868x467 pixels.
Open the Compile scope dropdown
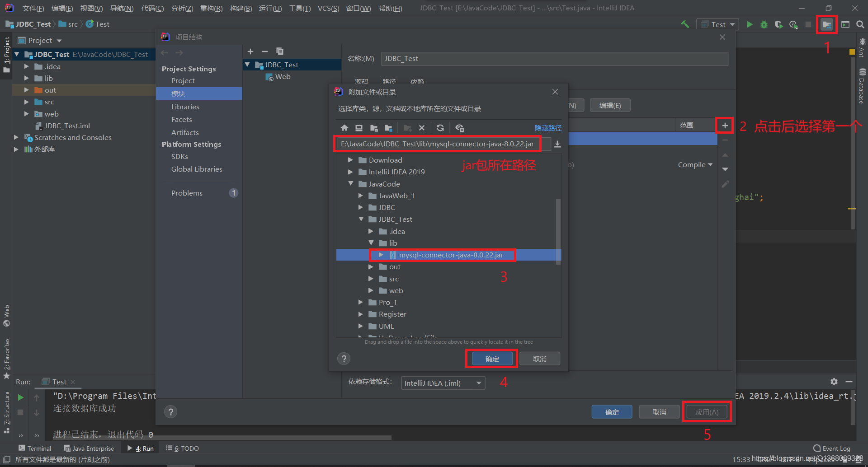pyautogui.click(x=695, y=165)
